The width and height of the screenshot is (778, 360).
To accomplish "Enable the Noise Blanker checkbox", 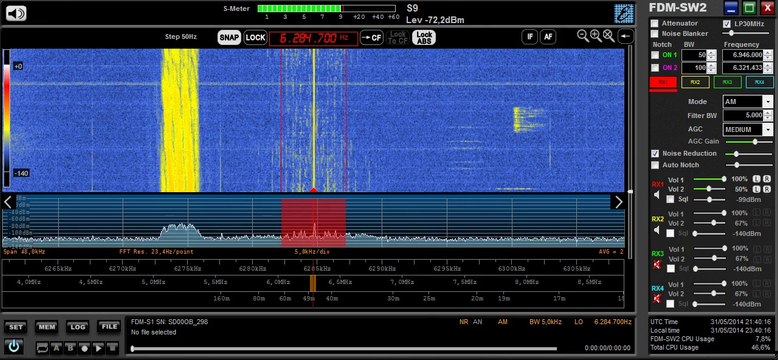I will [655, 34].
